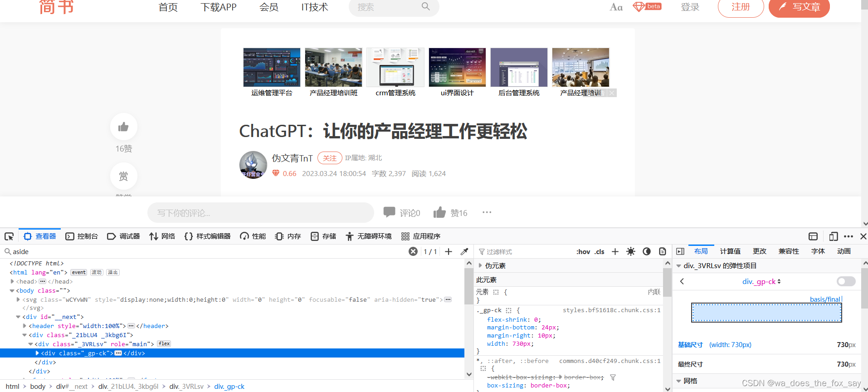This screenshot has width=868, height=392.
Task: Open the 字体 fonts tab
Action: pos(818,251)
